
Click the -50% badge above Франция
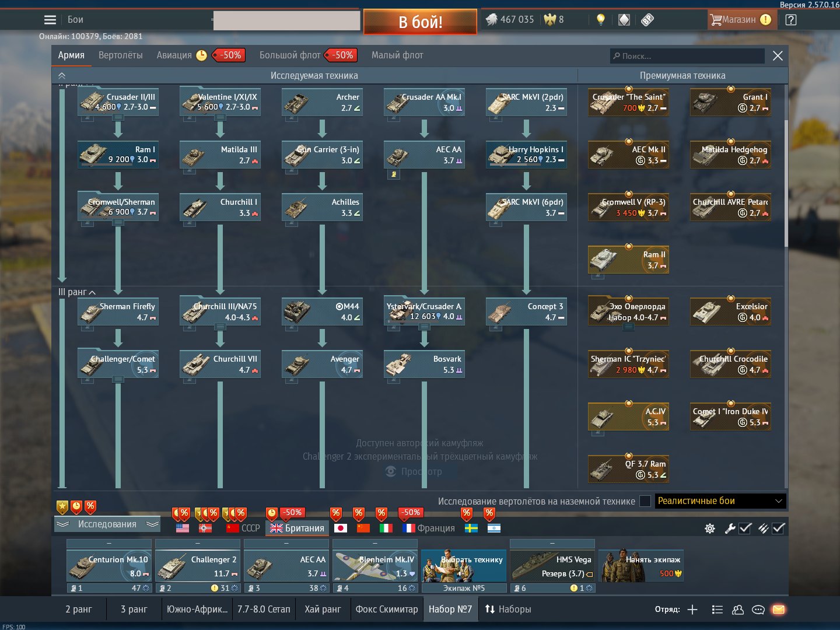[411, 513]
